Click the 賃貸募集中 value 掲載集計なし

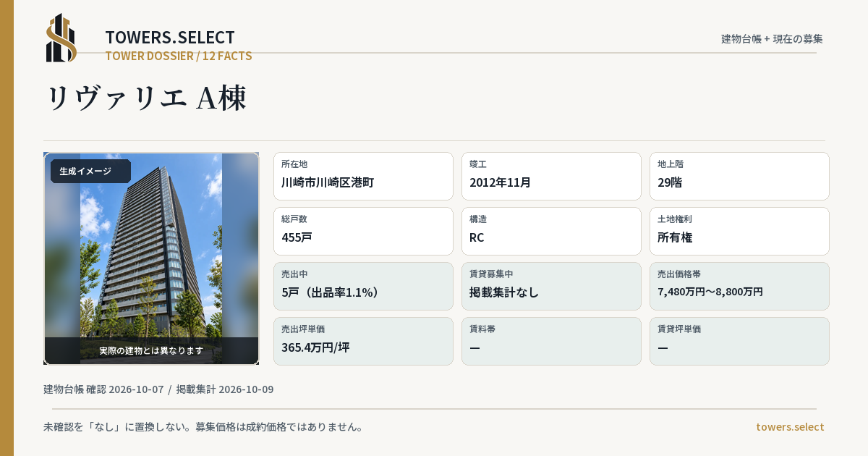(504, 292)
